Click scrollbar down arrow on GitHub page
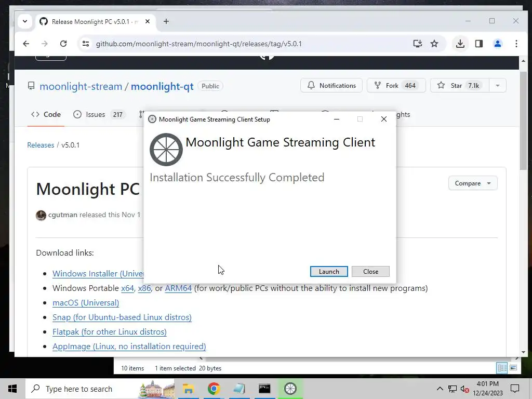Image resolution: width=532 pixels, height=399 pixels. coord(523,352)
